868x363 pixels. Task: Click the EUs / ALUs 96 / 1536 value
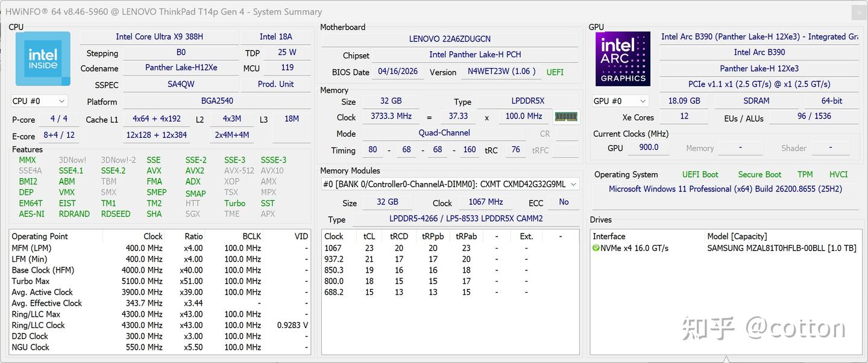click(814, 117)
